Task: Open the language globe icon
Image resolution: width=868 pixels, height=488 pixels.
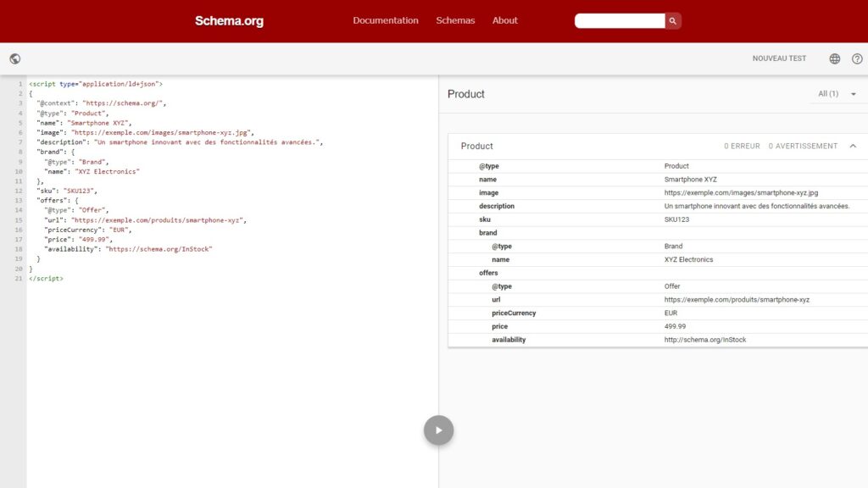Action: 835,58
